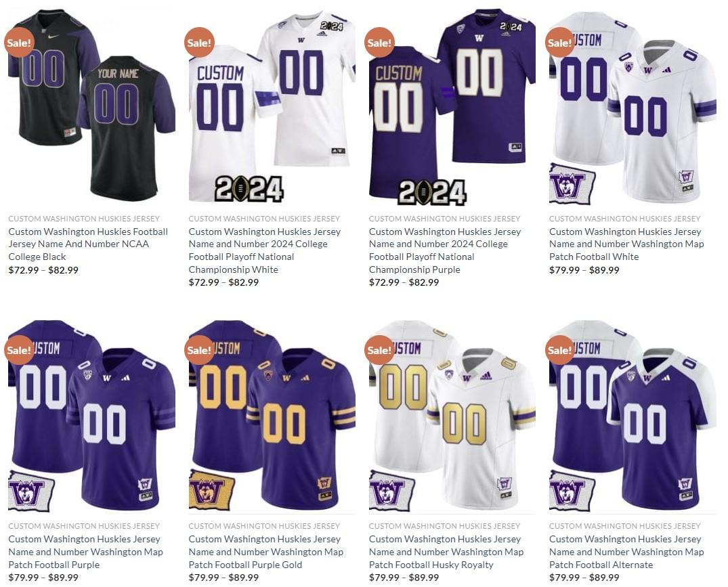Screen dimensions: 728x587
Task: Click category label above black jersey title
Action: tap(84, 219)
